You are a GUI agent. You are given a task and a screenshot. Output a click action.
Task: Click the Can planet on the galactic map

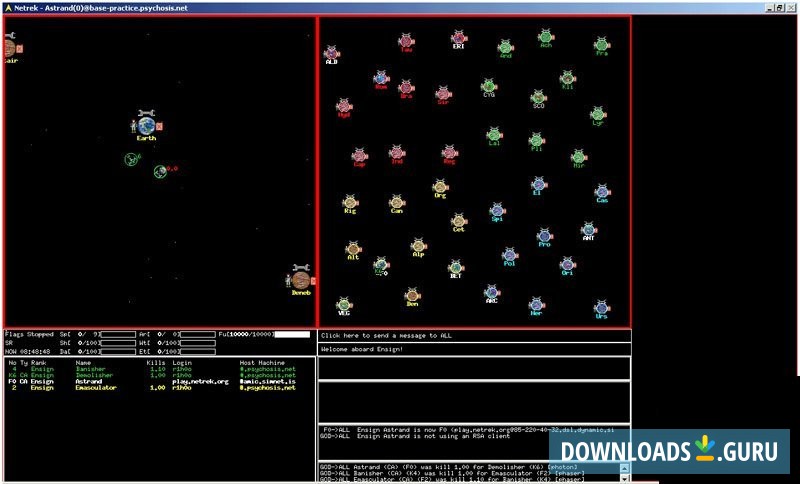[x=397, y=202]
